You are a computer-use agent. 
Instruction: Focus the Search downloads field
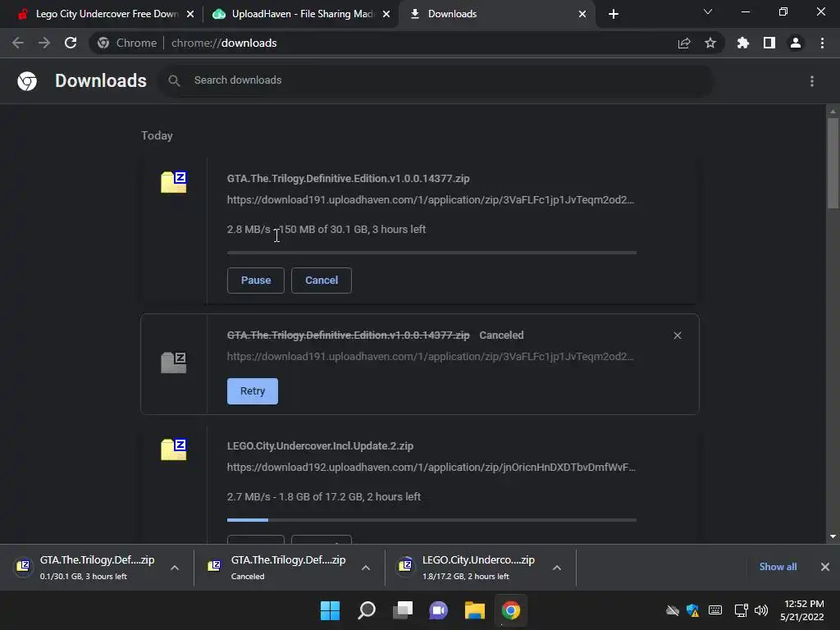[x=436, y=80]
